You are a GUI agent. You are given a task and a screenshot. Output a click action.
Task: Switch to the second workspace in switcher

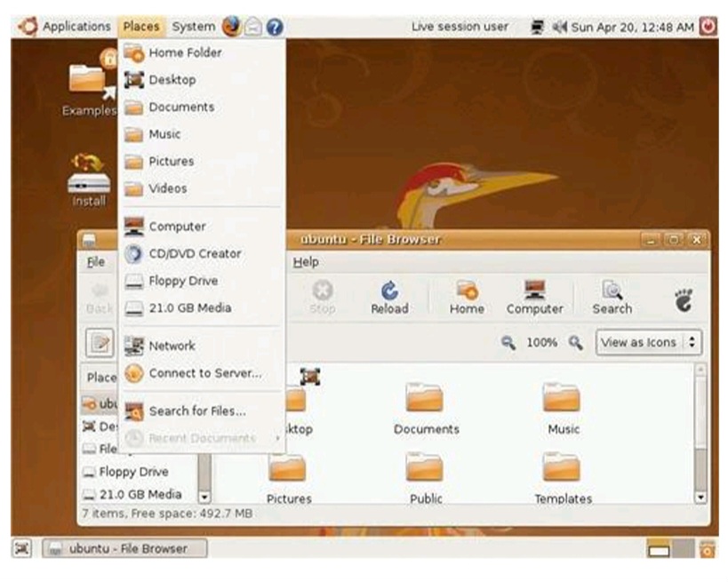tap(683, 548)
